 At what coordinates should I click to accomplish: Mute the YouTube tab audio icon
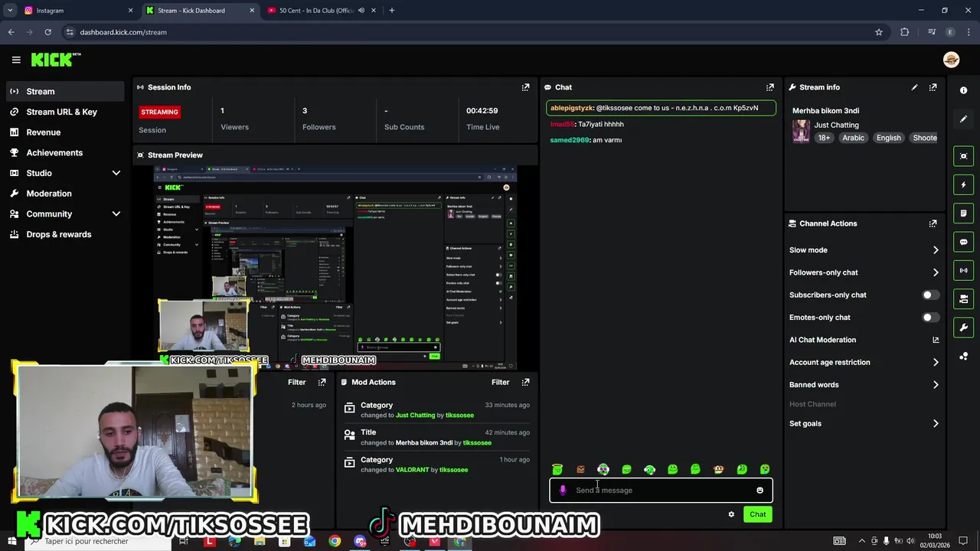point(361,11)
